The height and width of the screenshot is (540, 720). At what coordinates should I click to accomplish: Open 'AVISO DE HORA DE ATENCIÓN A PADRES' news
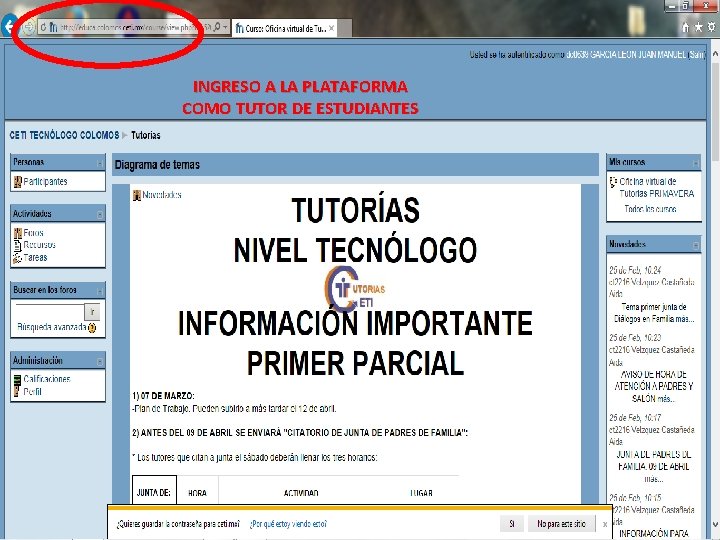[x=654, y=386]
